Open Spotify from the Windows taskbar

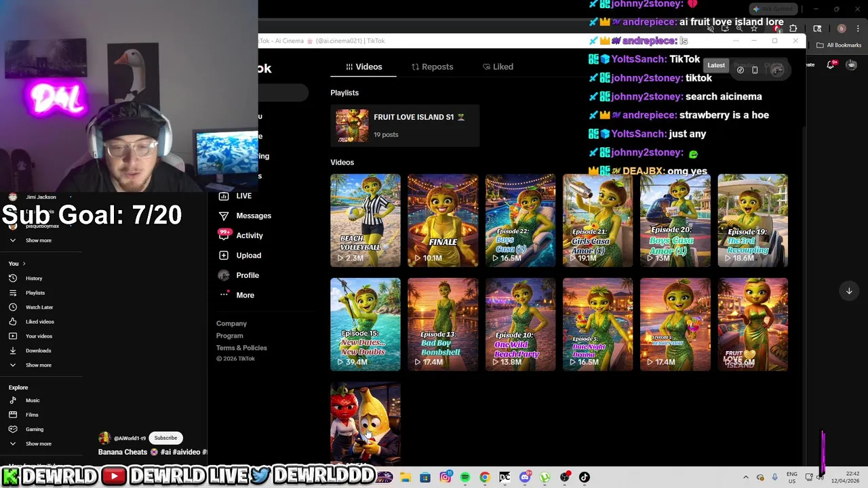pyautogui.click(x=465, y=477)
